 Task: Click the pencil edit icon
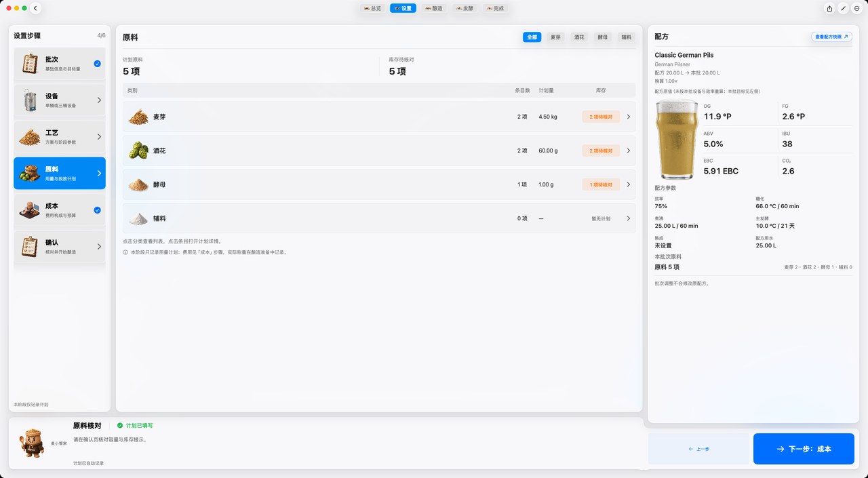843,8
